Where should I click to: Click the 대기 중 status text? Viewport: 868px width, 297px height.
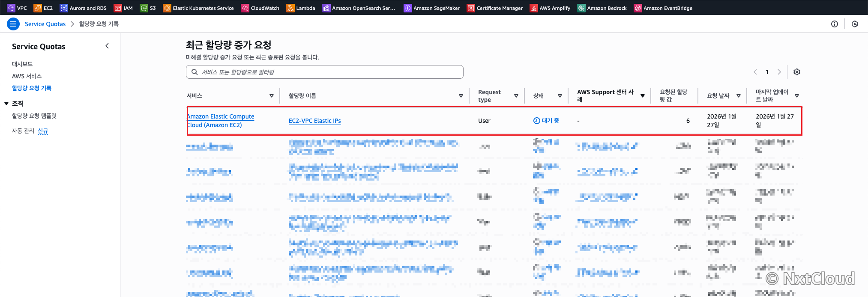point(551,121)
